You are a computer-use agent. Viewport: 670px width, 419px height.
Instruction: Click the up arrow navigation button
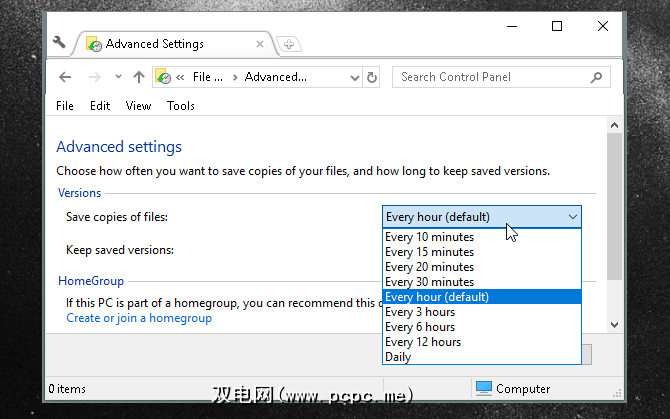pyautogui.click(x=139, y=77)
